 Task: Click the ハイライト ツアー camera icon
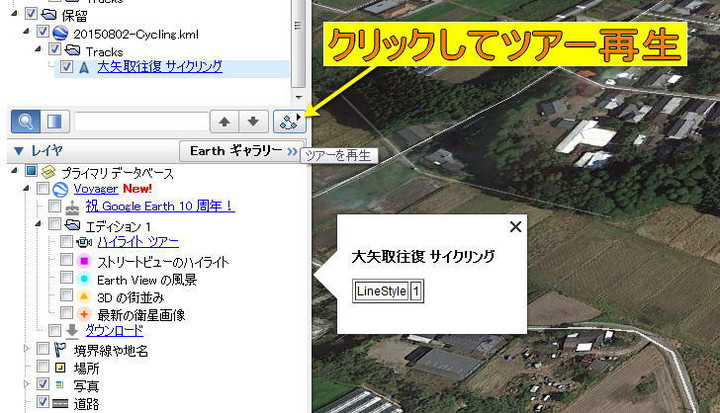click(83, 242)
